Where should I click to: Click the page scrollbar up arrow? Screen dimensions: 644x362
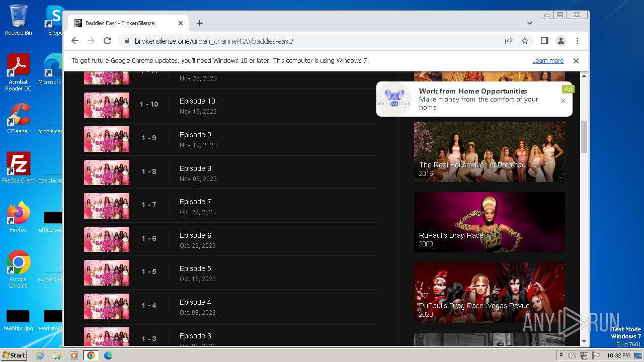[x=584, y=76]
